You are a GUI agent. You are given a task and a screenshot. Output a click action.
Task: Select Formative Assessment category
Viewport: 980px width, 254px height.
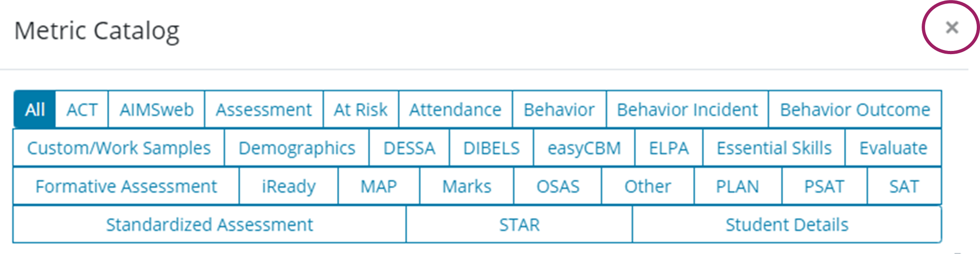point(126,186)
